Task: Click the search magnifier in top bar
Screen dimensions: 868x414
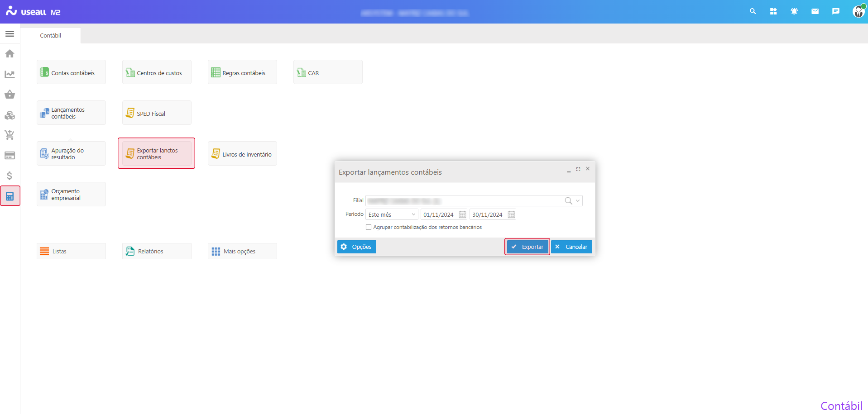Action: [753, 11]
